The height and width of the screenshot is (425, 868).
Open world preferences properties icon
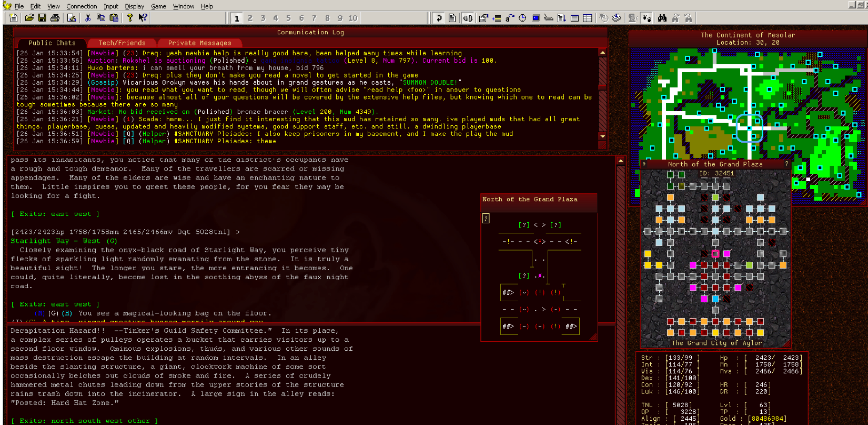coord(483,18)
